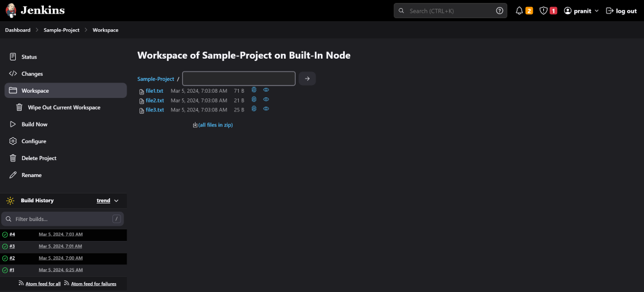Click the fingerprint icon for file3.txt
The image size is (644, 292).
click(254, 109)
